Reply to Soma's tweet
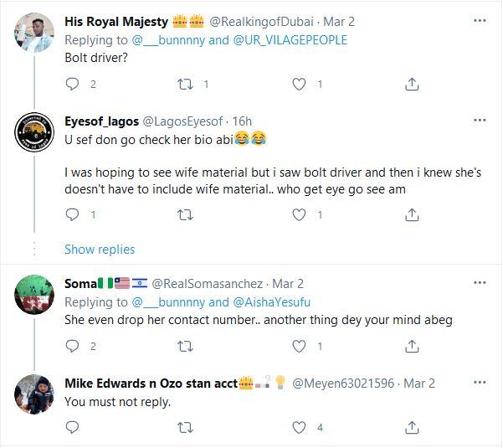This screenshot has width=503, height=448. (x=71, y=346)
